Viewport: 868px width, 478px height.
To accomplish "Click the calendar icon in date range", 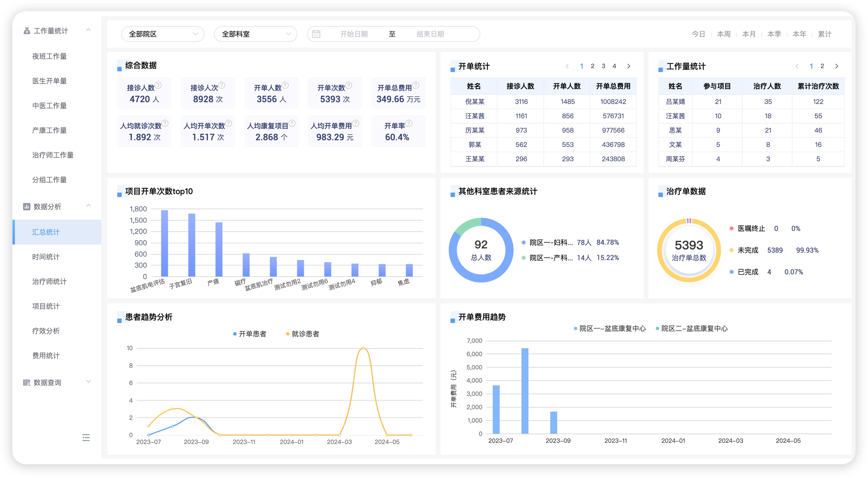I will (316, 34).
